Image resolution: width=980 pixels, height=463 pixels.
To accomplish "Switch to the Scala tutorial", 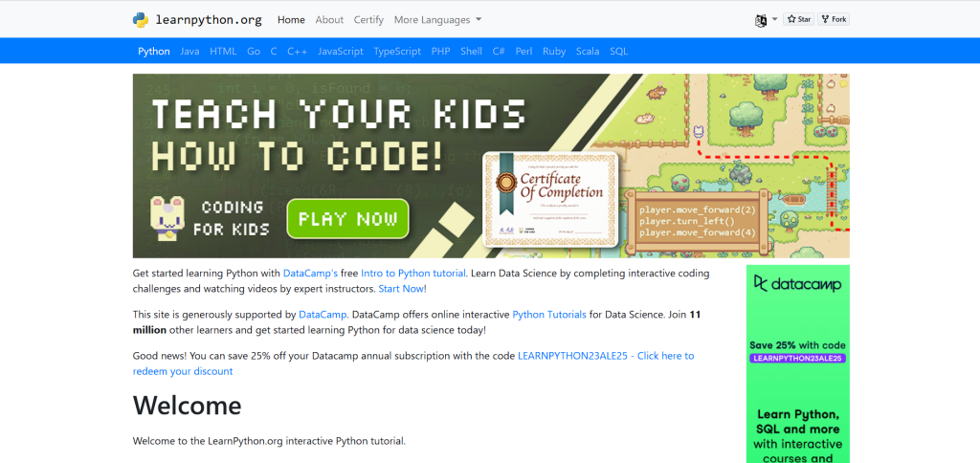I will click(589, 52).
